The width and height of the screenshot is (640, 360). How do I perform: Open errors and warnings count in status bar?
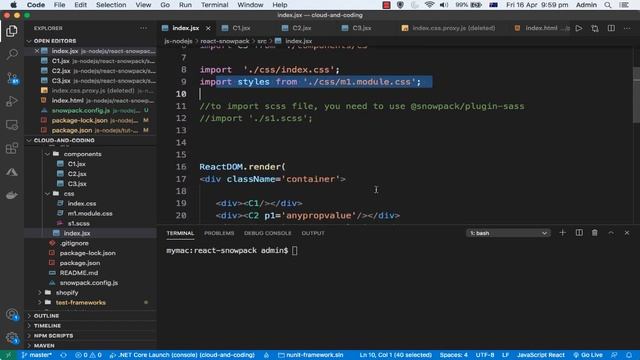coord(88,355)
